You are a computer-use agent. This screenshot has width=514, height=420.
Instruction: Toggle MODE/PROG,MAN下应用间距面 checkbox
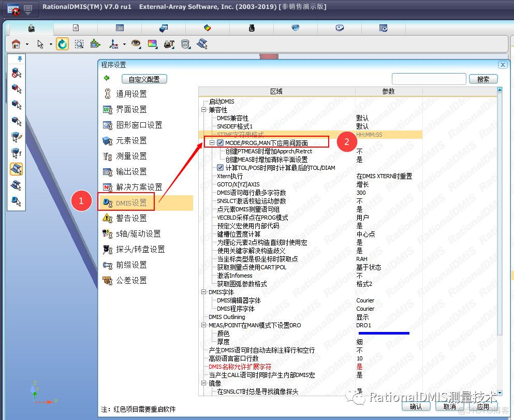tap(221, 142)
